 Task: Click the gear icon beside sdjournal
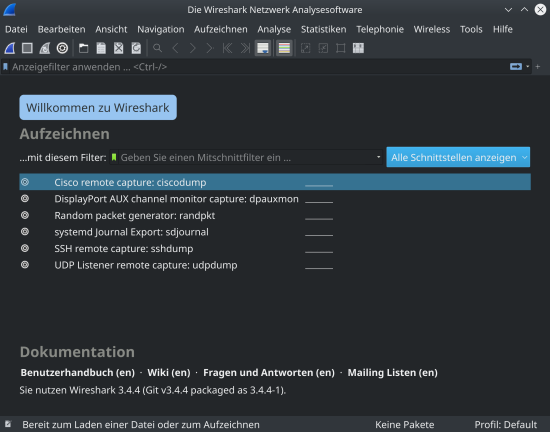pos(25,231)
